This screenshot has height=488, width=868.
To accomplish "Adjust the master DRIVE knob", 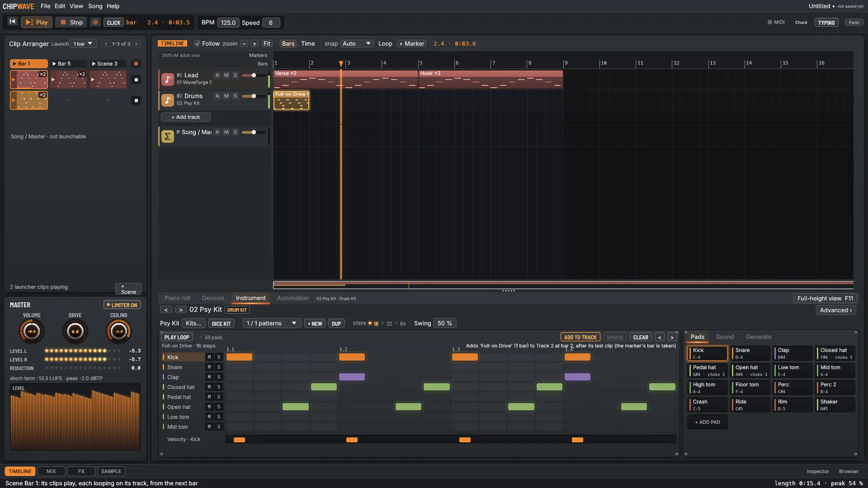I will 75,331.
